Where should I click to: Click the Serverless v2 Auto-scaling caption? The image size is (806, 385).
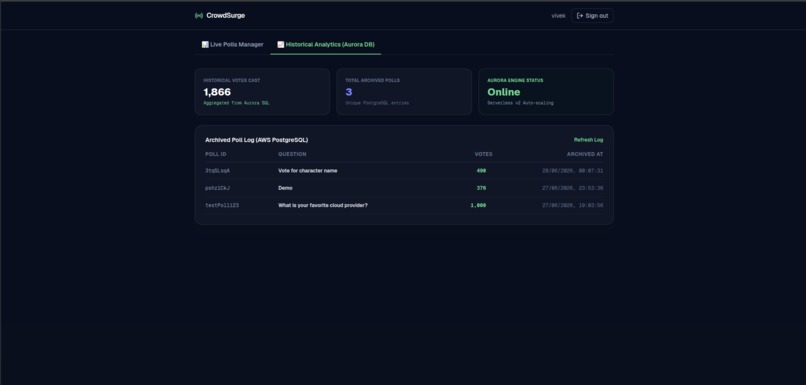click(520, 103)
